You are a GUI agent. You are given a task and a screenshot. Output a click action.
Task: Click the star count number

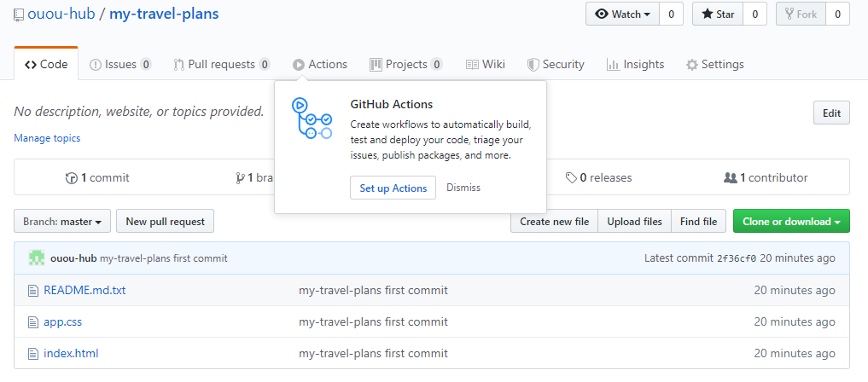pyautogui.click(x=754, y=14)
